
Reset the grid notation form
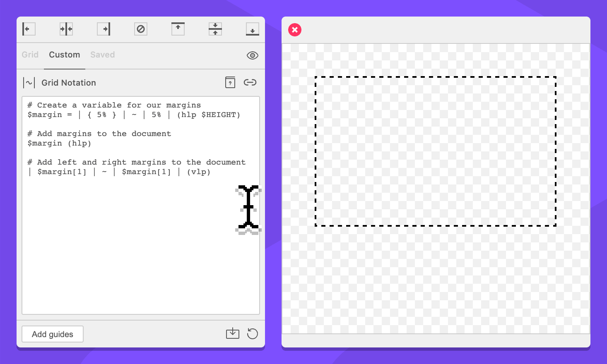pyautogui.click(x=253, y=333)
